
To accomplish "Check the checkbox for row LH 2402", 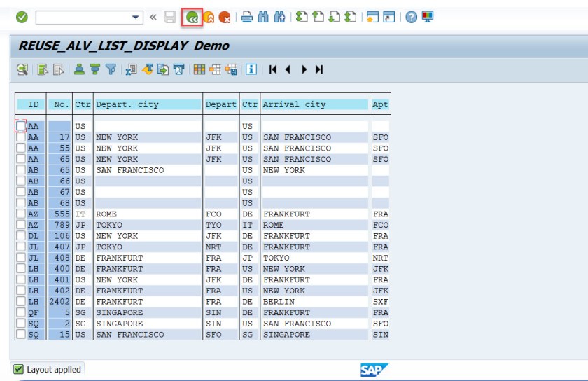I will (x=21, y=302).
